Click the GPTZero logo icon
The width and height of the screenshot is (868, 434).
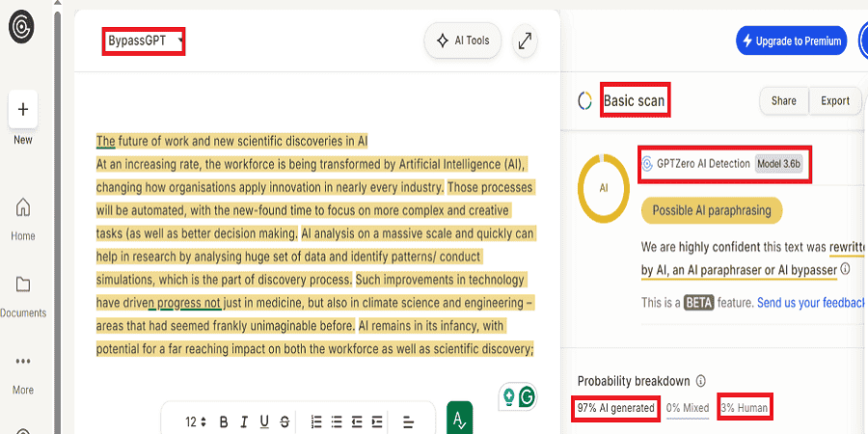[21, 27]
